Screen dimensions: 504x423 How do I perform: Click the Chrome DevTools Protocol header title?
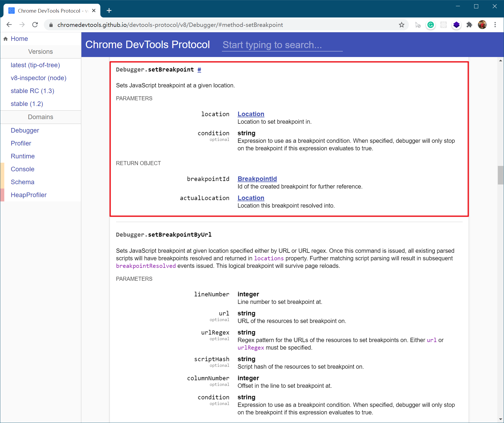pos(147,45)
